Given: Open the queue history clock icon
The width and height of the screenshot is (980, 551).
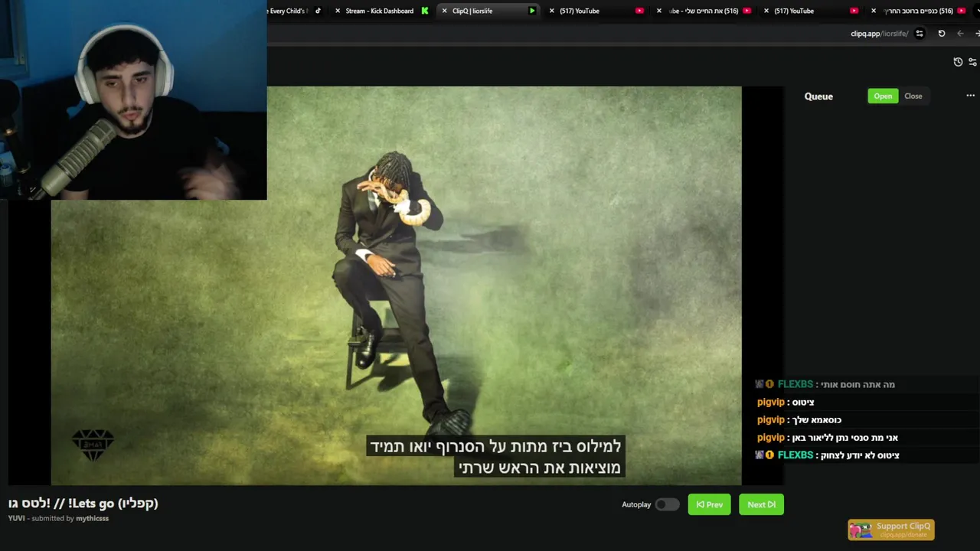Looking at the screenshot, I should [958, 62].
